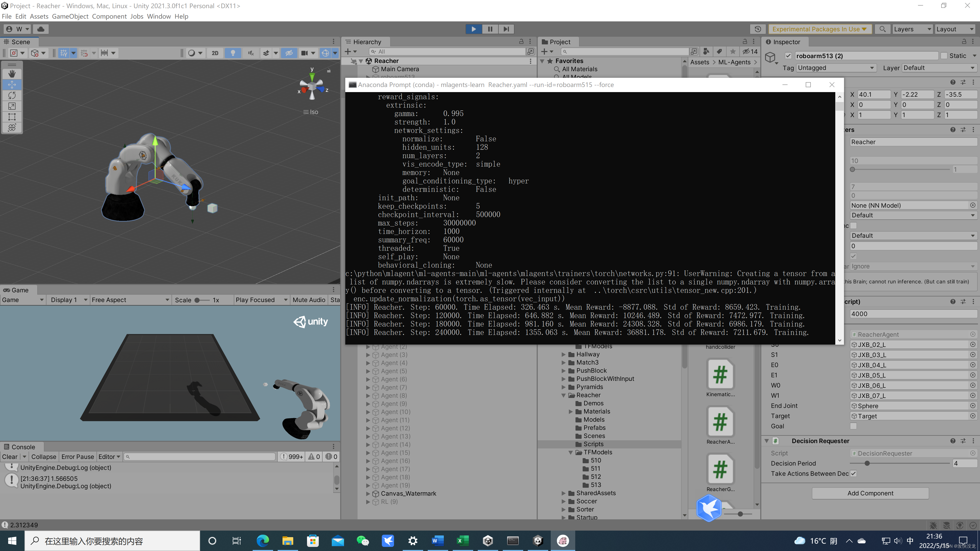Viewport: 980px width, 551px height.
Task: Click the Hierarchy add plus button
Action: point(348,51)
